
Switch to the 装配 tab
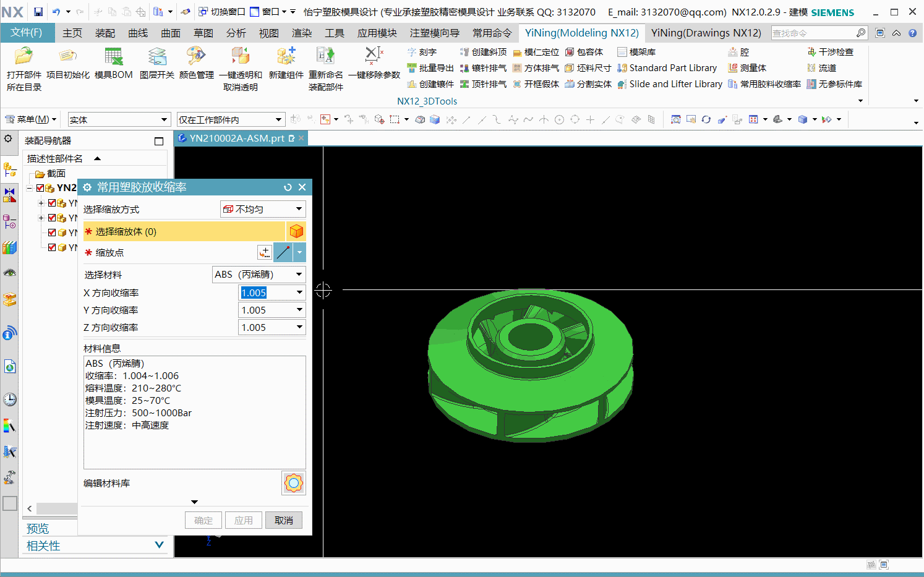[x=105, y=33]
